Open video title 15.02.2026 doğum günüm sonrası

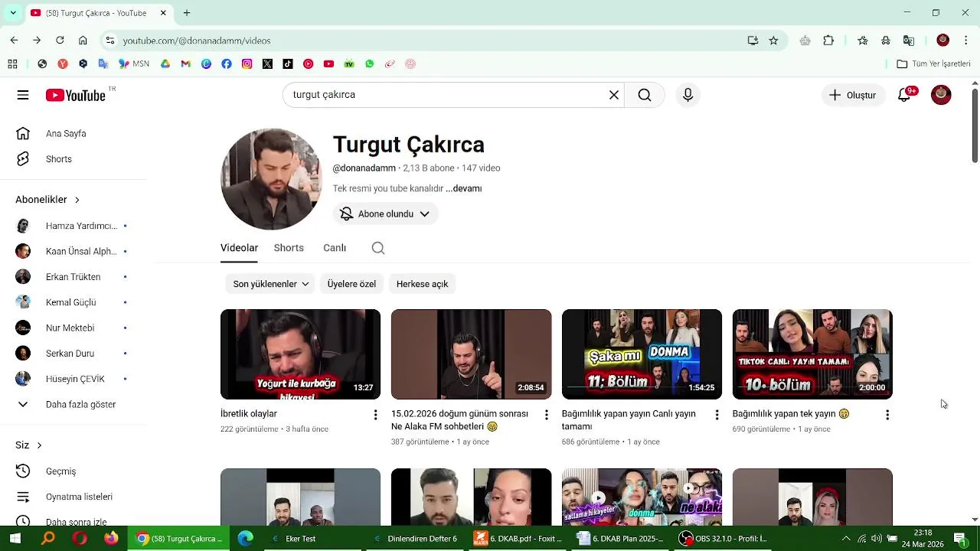459,420
